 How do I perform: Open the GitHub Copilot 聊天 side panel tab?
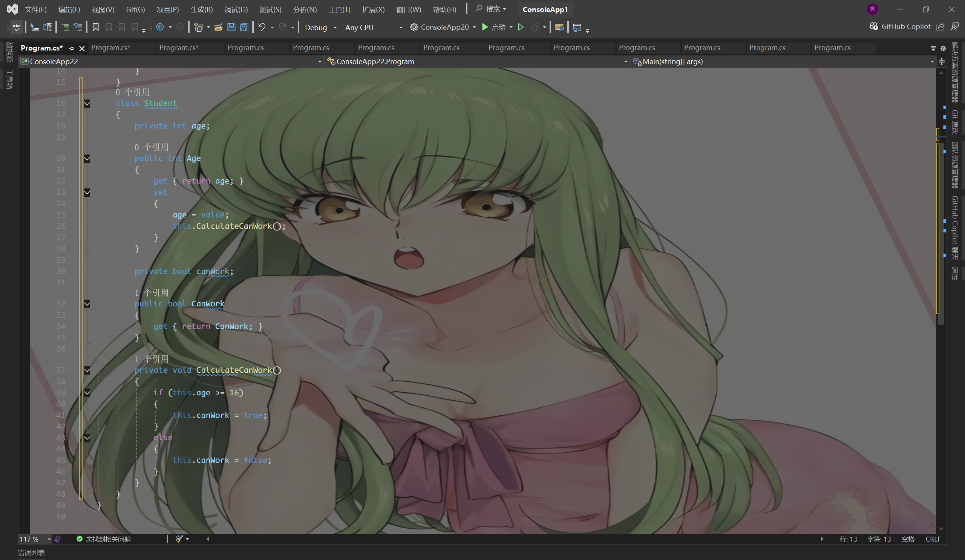pyautogui.click(x=955, y=227)
